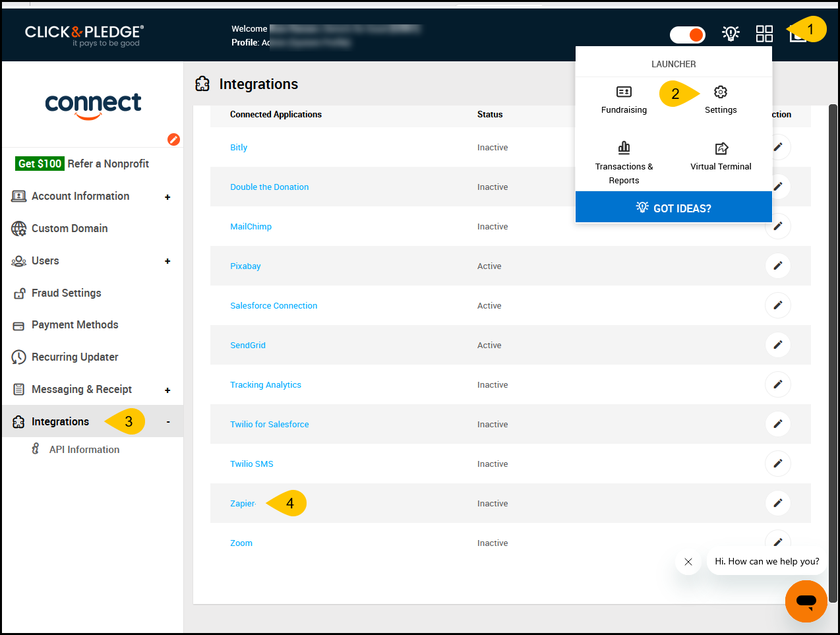Open the Tracking Analytics link
Screen dimensions: 840x635
coord(266,384)
